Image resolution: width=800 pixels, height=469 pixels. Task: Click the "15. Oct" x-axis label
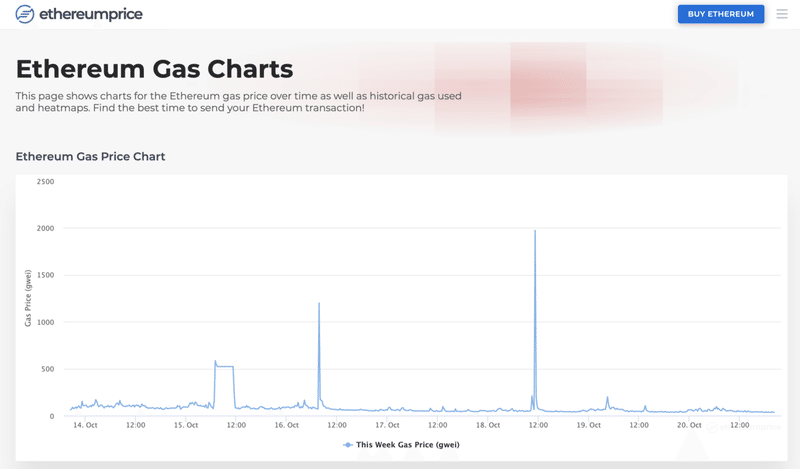[186, 425]
